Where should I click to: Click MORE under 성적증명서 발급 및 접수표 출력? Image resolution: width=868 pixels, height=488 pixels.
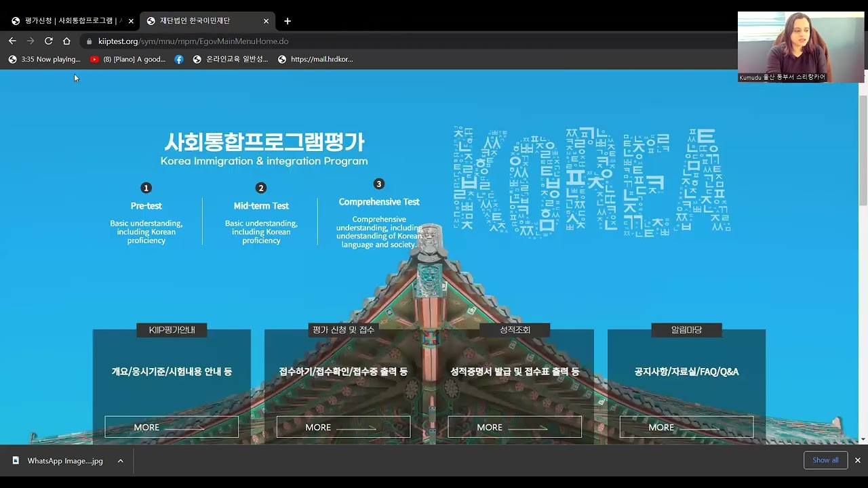[x=515, y=427]
